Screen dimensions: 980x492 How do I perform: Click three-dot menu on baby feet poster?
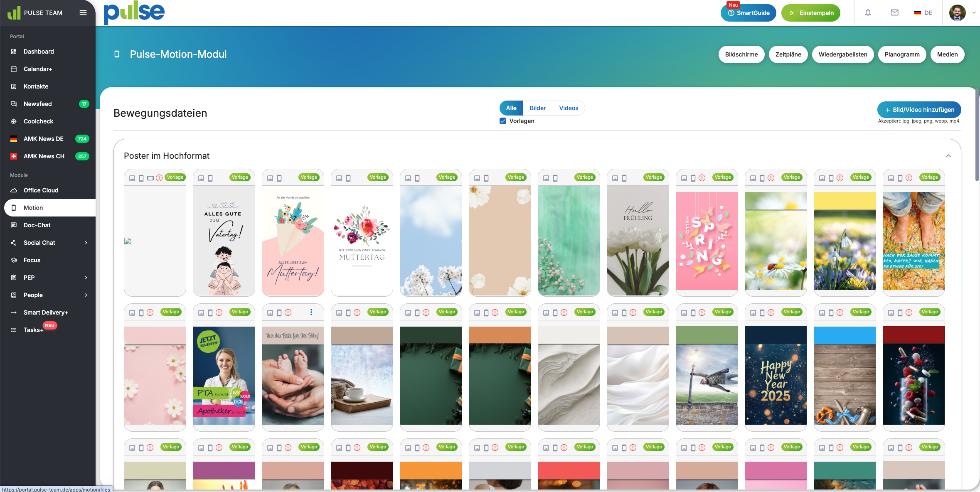(311, 312)
